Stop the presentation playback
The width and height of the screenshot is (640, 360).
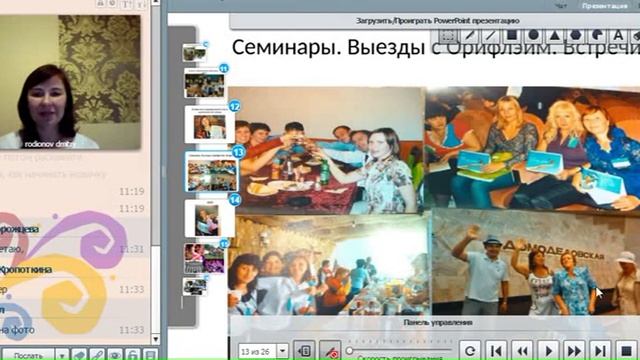pos(626,351)
